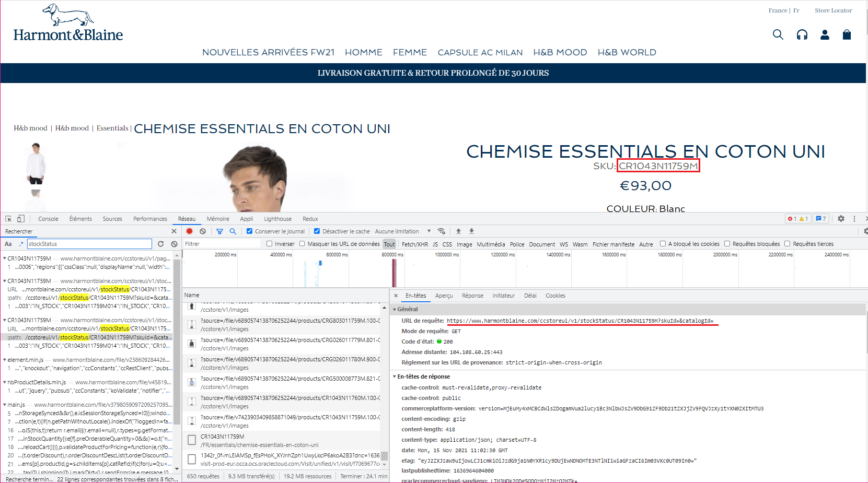Open DevTools three-dot more menu
The width and height of the screenshot is (868, 483).
click(854, 219)
